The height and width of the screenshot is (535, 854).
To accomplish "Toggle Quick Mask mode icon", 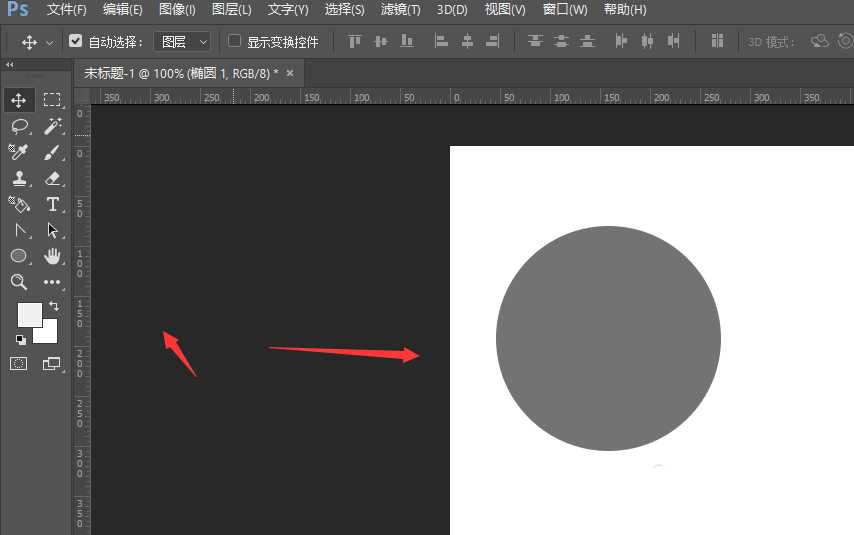I will click(19, 364).
